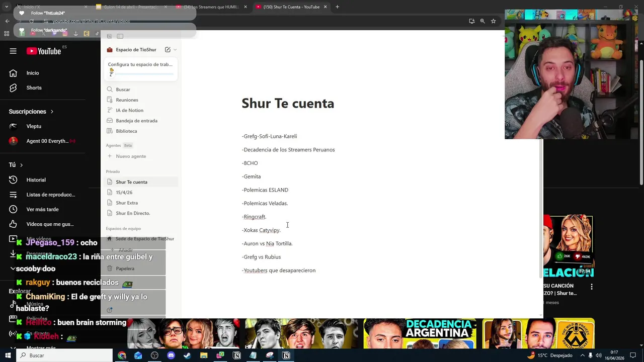Open Reuniones in Notion sidebar
Screen dimensions: 644x362
click(141, 100)
